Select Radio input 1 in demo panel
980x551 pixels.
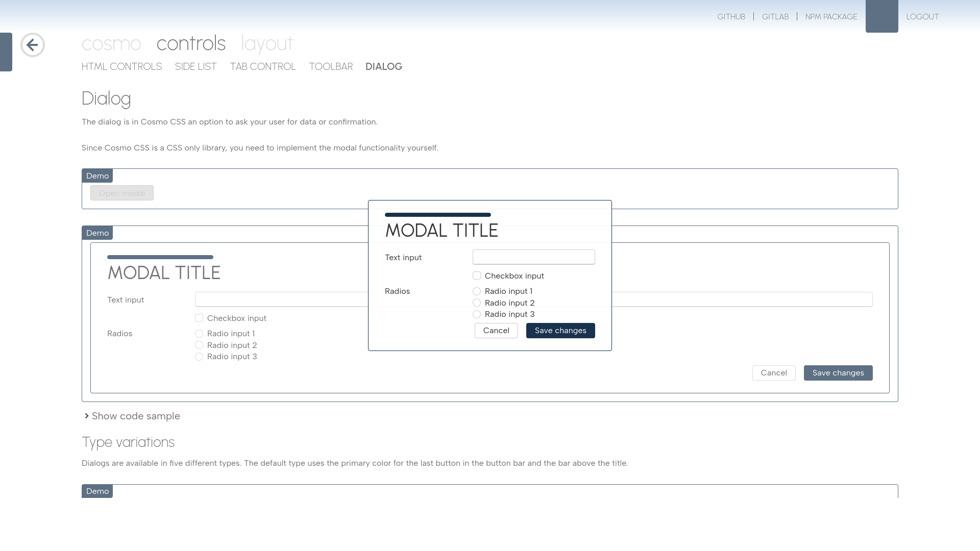(x=199, y=334)
